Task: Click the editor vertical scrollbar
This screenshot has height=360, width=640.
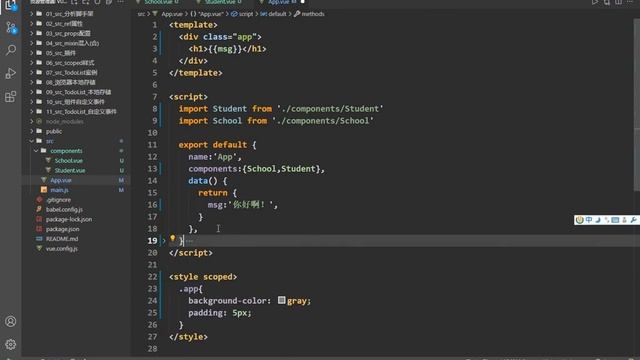Action: click(x=637, y=106)
